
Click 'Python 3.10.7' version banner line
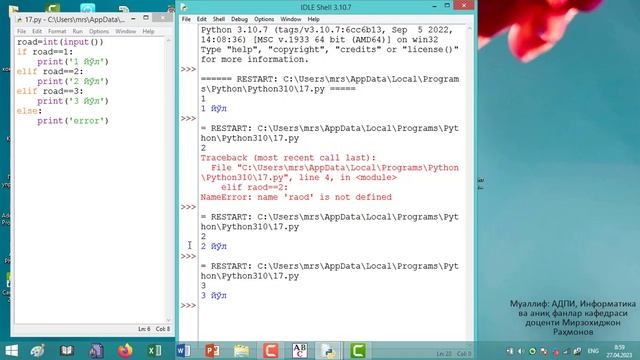[x=327, y=30]
